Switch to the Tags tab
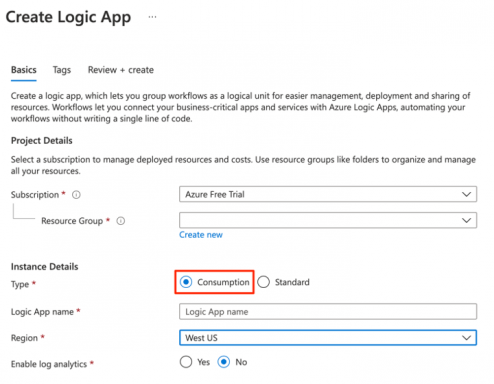Screen dimensions: 494x384 pos(62,70)
